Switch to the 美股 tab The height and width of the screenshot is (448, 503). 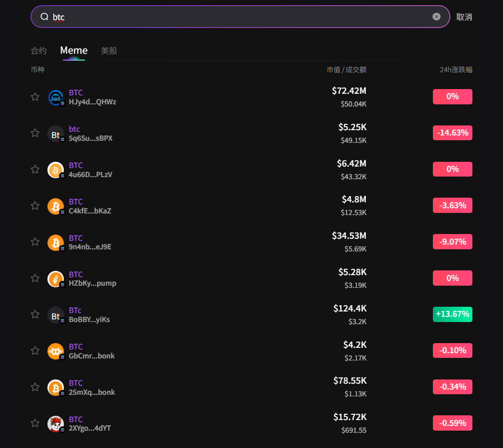coord(109,51)
